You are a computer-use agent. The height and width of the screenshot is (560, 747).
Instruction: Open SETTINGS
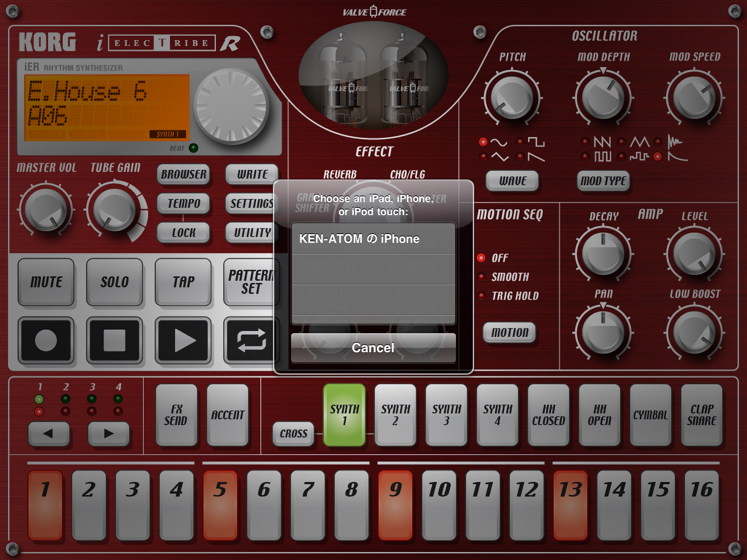point(251,203)
